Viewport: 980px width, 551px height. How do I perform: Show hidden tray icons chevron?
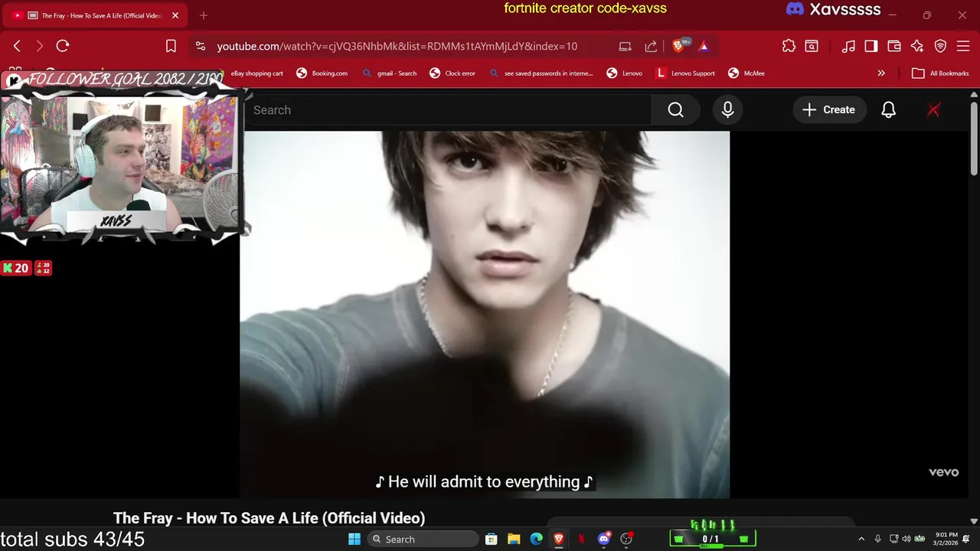(861, 540)
